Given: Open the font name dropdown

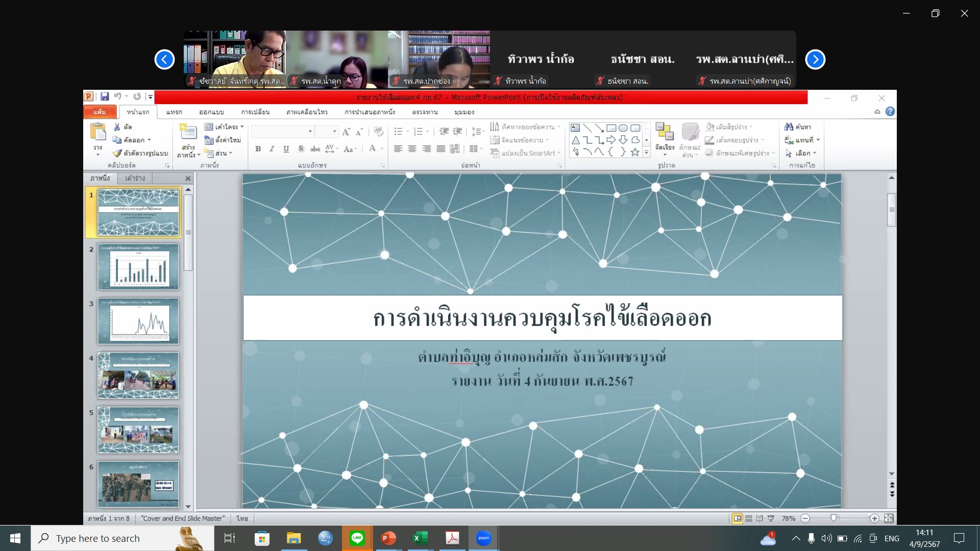Looking at the screenshot, I should point(310,132).
